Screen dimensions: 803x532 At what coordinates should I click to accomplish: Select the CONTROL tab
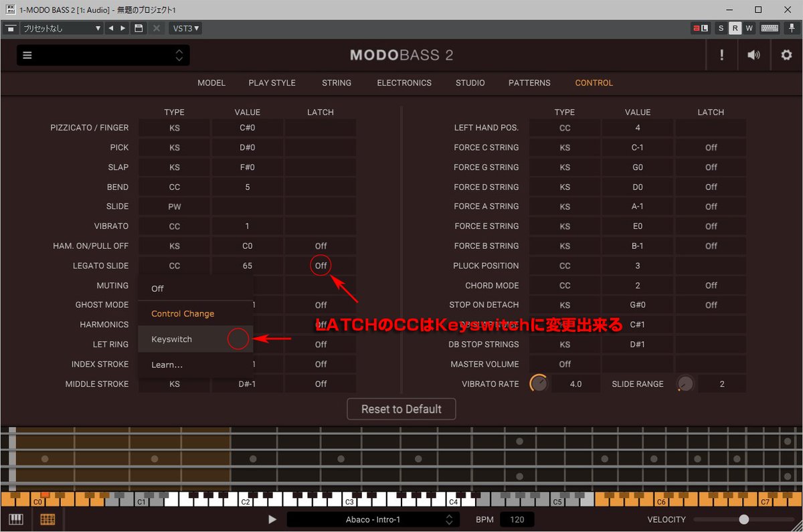pyautogui.click(x=594, y=83)
